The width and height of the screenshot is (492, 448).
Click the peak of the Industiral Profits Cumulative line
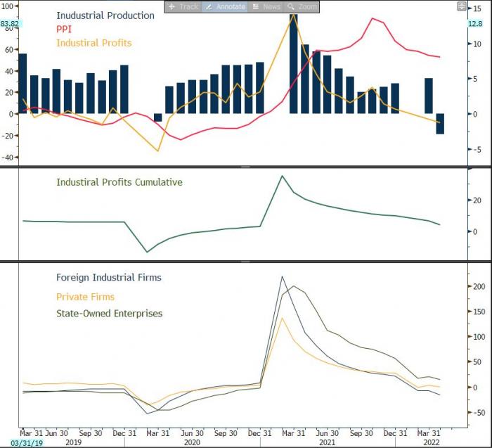(x=282, y=176)
